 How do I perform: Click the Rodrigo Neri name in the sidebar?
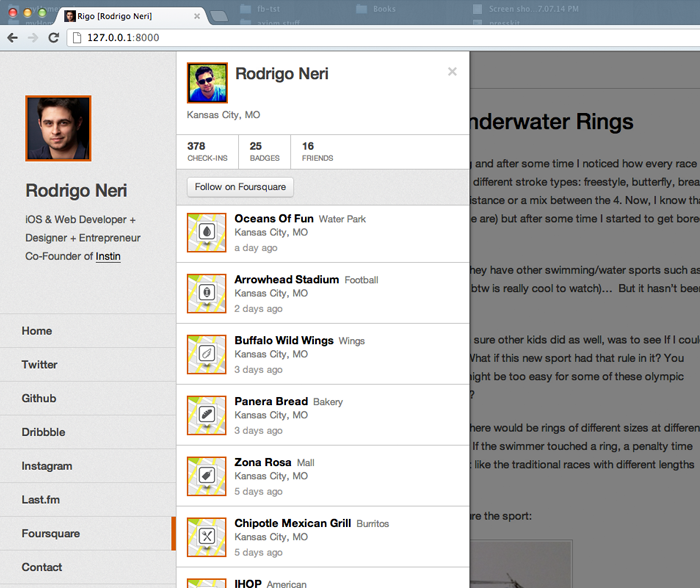[x=76, y=191]
